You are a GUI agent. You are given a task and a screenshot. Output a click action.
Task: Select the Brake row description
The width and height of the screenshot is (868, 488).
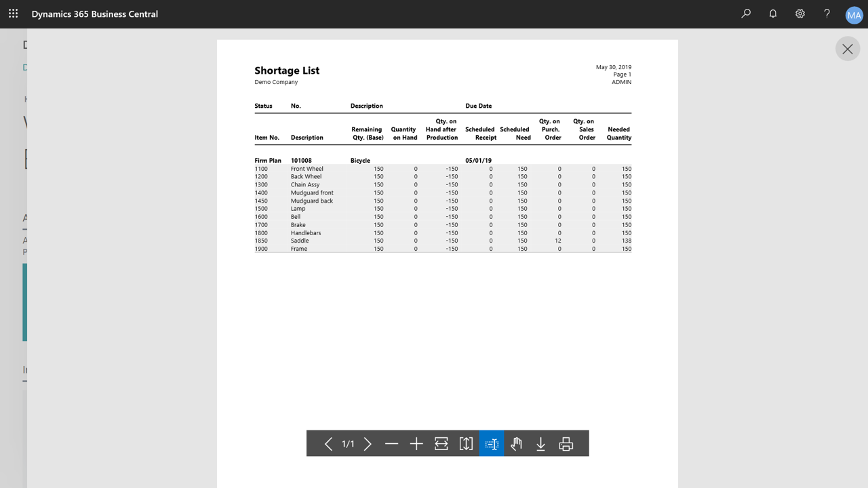298,225
